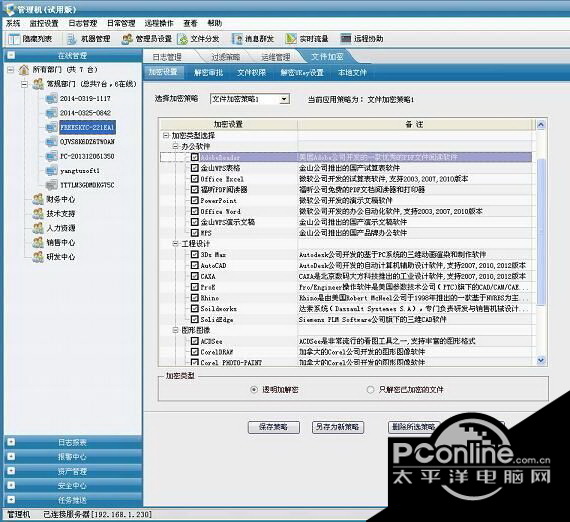Open the 选择加密策略 dropdown

tap(284, 99)
